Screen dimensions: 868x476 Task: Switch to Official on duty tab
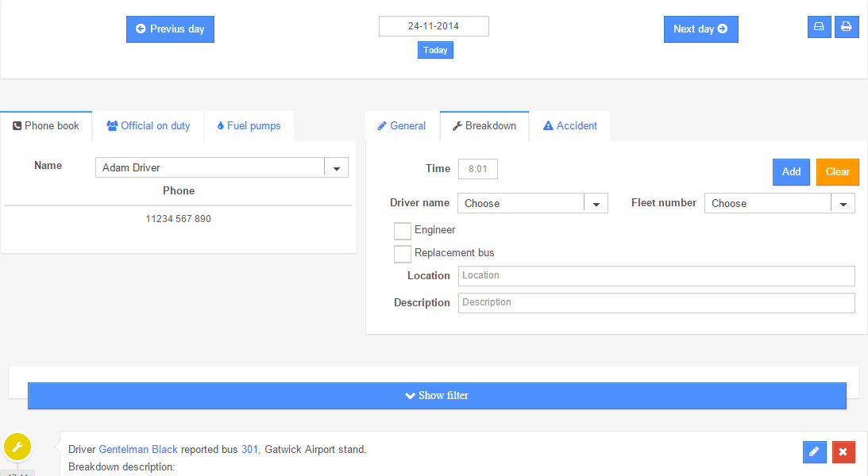tap(149, 126)
